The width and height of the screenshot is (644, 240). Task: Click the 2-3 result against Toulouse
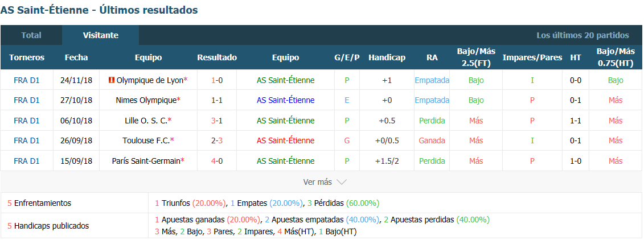coord(217,140)
